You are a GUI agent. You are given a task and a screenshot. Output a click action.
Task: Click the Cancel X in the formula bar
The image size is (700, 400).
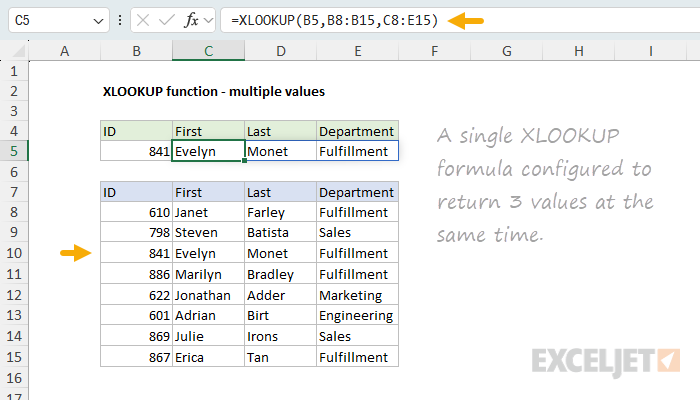pyautogui.click(x=143, y=20)
